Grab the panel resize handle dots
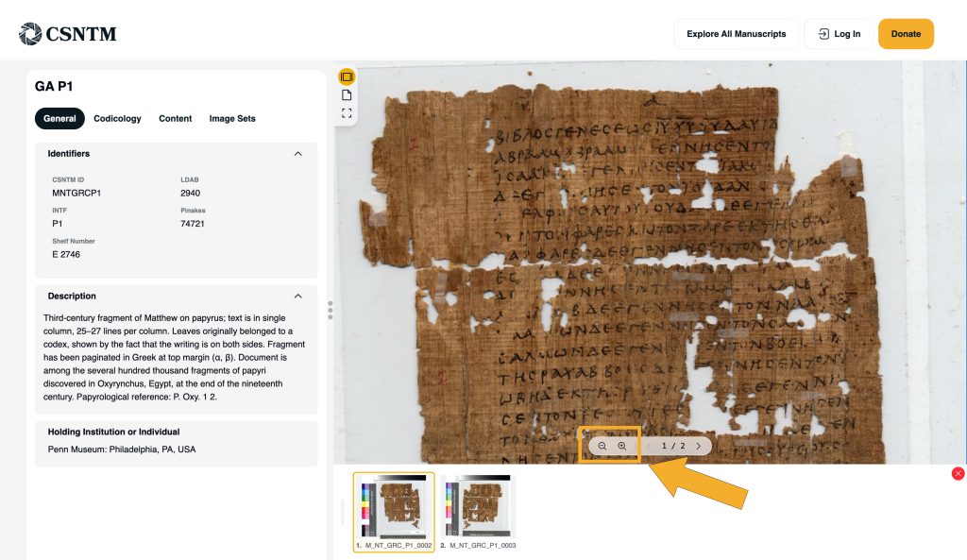Image resolution: width=967 pixels, height=560 pixels. (x=330, y=310)
